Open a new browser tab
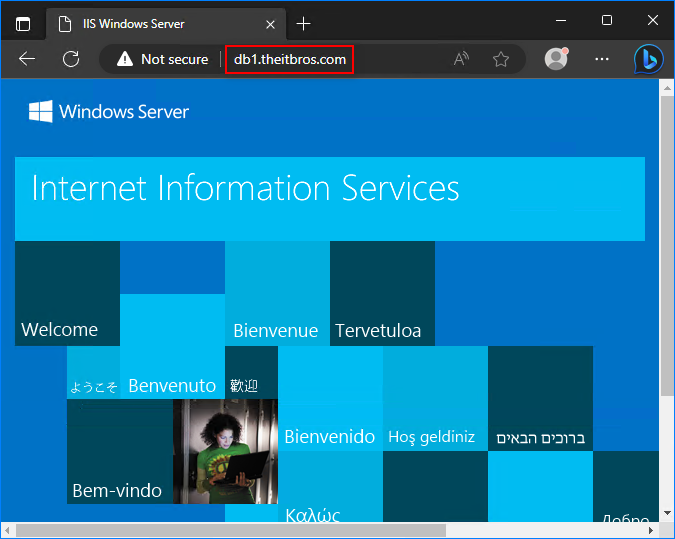 coord(303,24)
